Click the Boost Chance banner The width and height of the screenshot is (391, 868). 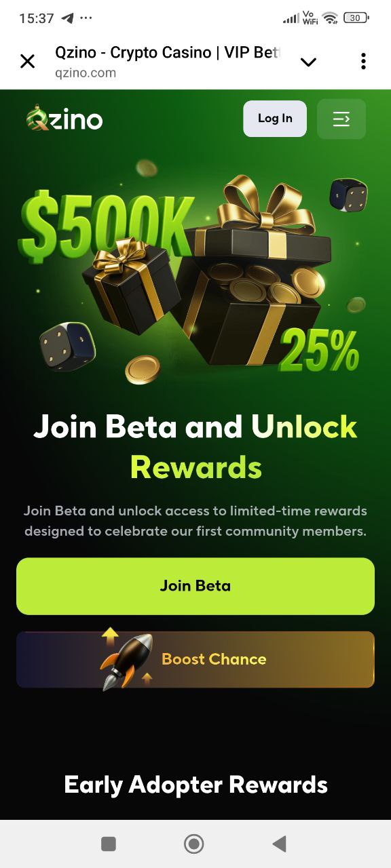195,659
